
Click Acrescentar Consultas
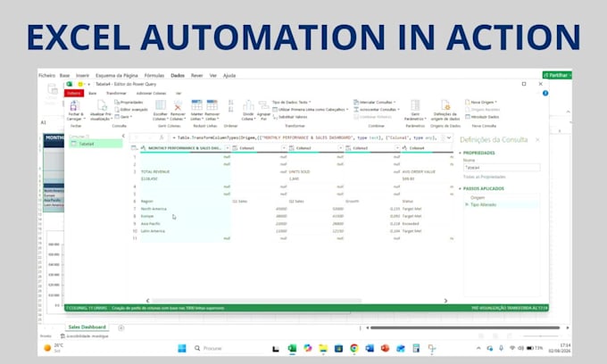click(x=377, y=110)
